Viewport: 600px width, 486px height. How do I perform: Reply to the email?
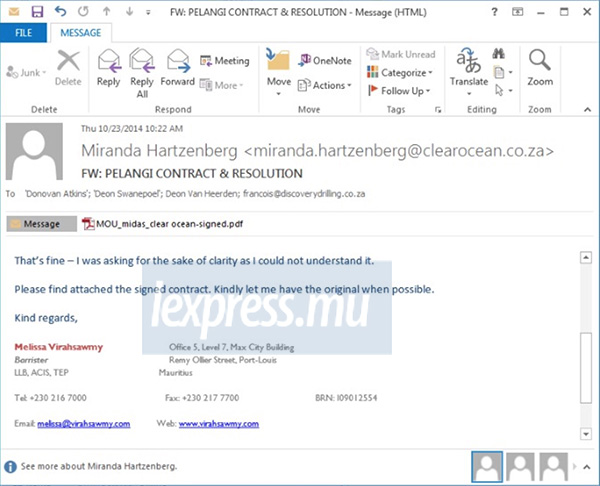109,68
